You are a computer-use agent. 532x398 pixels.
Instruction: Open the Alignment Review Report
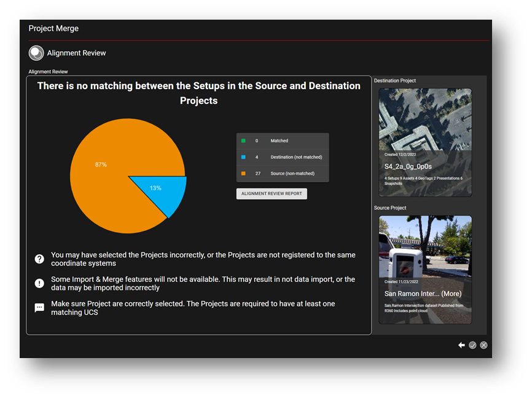pos(272,193)
